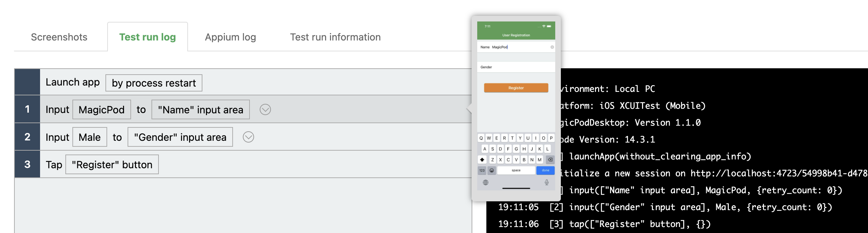Click the log line for step [2] Gender input
This screenshot has height=233, width=868.
click(665, 207)
